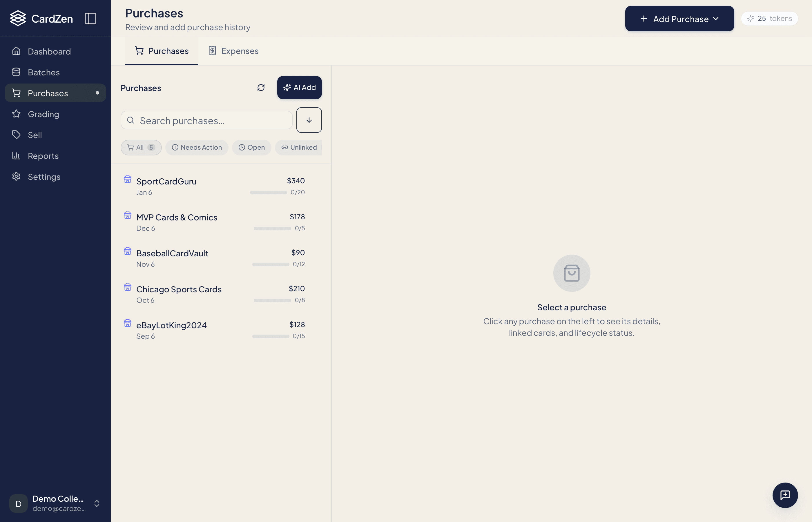Open the Demo Collection account switcher
Viewport: 812px width, 522px height.
56,503
